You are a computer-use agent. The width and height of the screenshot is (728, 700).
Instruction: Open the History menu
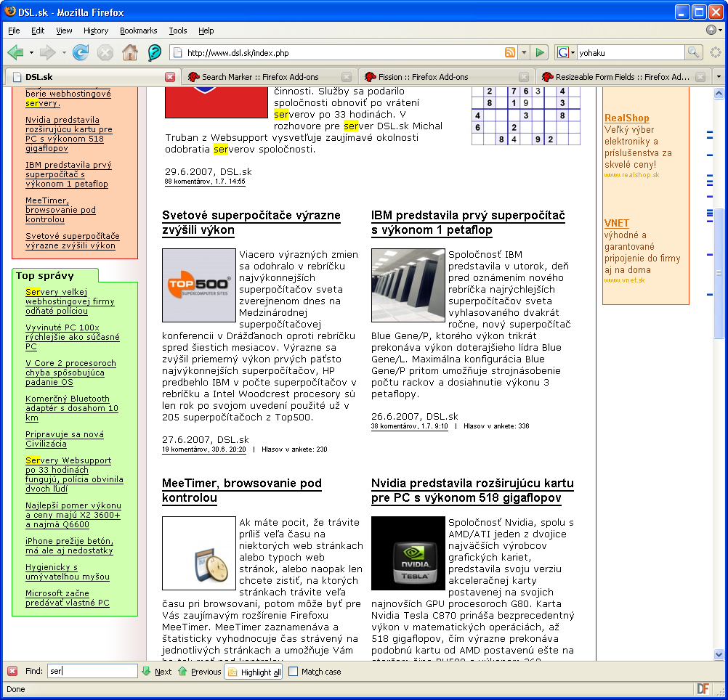96,30
